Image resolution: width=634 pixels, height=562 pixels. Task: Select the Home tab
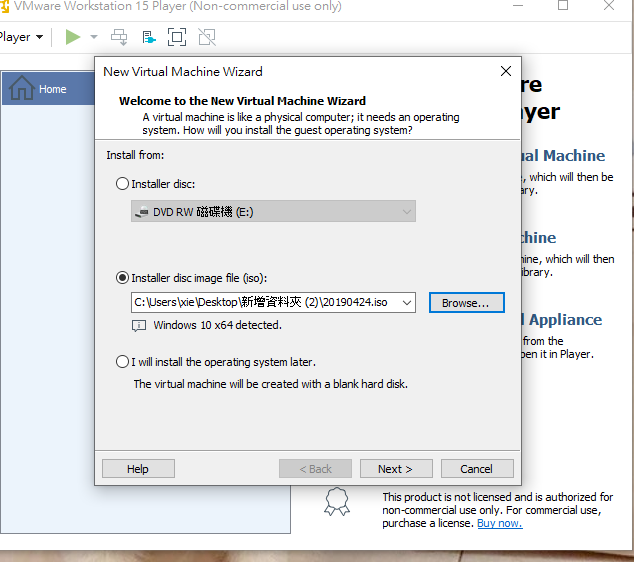pyautogui.click(x=48, y=89)
